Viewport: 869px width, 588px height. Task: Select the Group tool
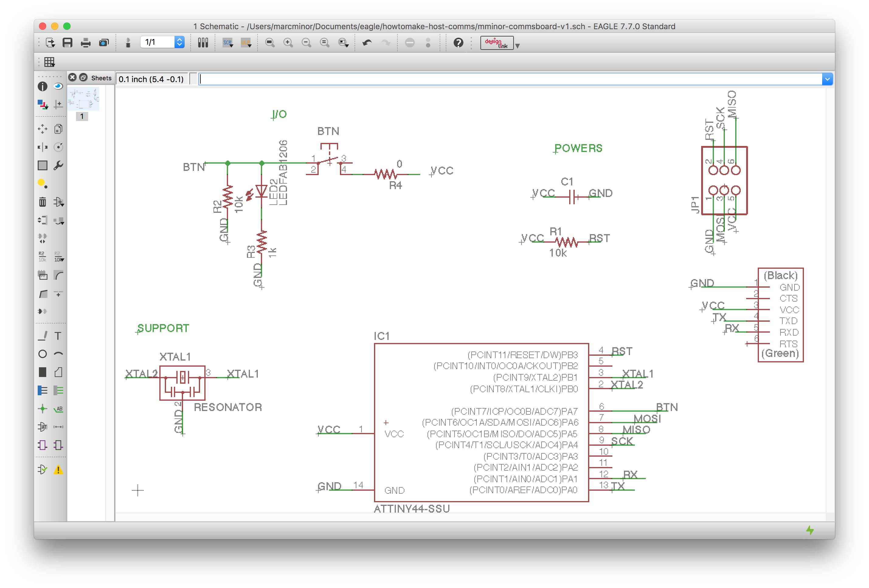tap(43, 165)
